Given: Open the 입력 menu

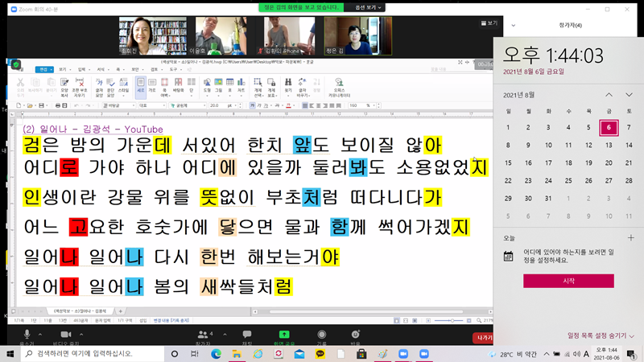Looking at the screenshot, I should tap(83, 69).
